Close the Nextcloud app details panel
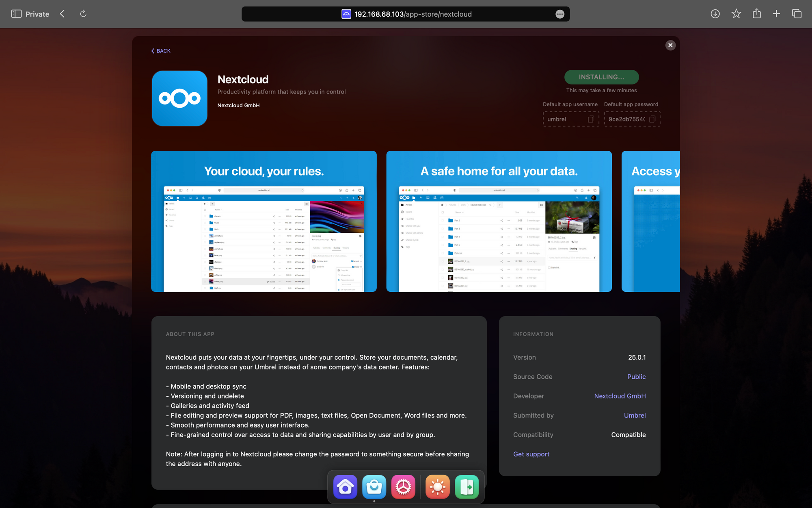Image resolution: width=812 pixels, height=508 pixels. click(670, 45)
